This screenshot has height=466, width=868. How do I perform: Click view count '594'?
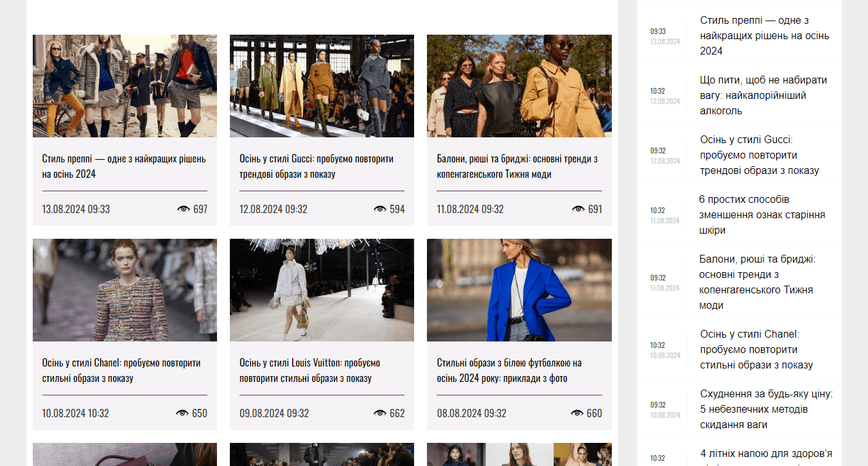(397, 209)
